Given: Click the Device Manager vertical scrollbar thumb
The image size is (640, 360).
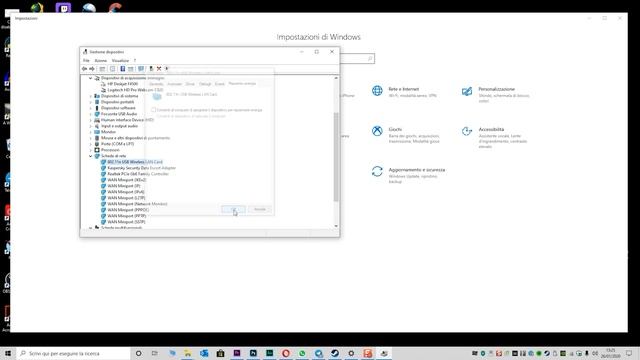Looking at the screenshot, I should point(336,157).
